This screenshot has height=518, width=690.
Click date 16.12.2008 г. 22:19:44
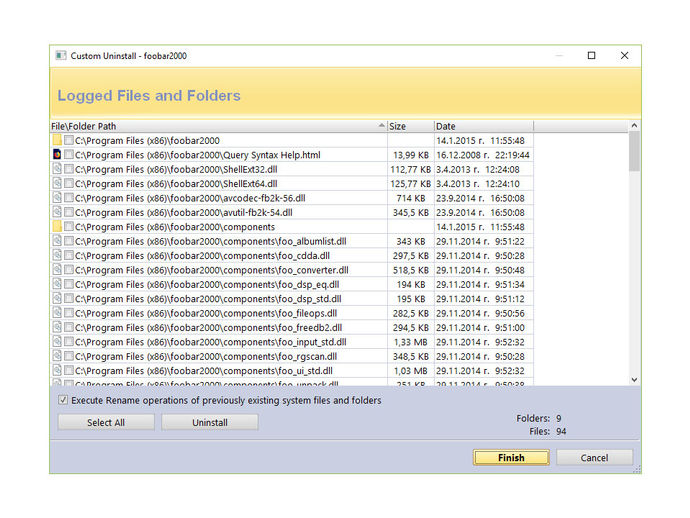coord(483,155)
